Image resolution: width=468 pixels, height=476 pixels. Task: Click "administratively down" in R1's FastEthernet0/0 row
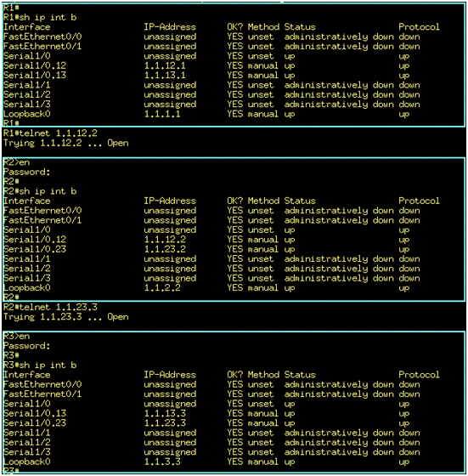point(339,37)
